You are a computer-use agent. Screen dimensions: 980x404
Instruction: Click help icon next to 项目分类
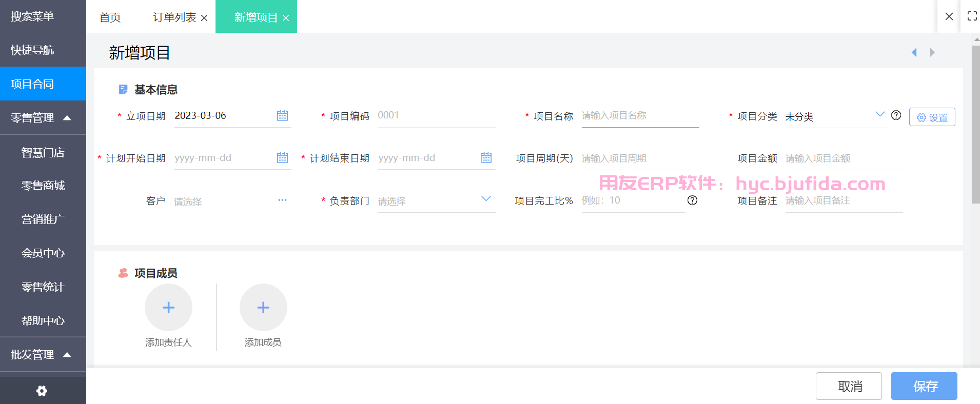[896, 115]
